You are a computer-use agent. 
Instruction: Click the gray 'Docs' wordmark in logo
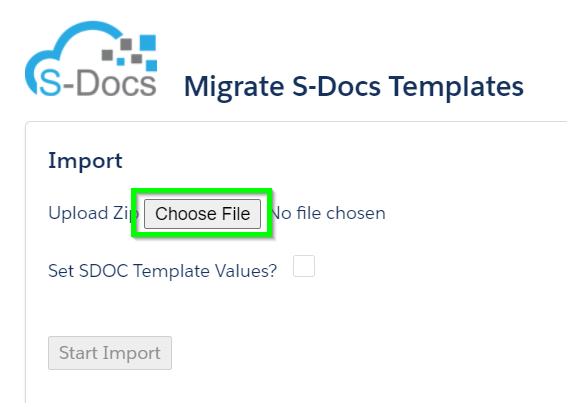[x=116, y=83]
